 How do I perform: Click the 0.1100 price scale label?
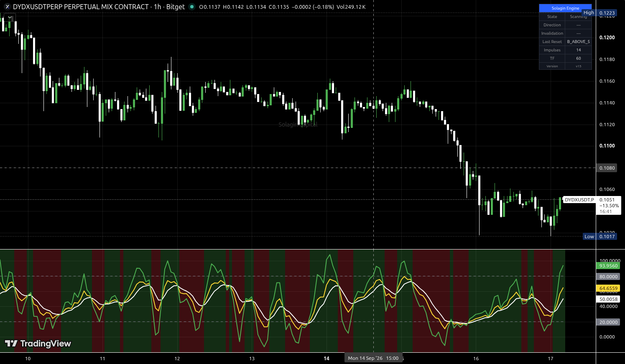tap(607, 146)
